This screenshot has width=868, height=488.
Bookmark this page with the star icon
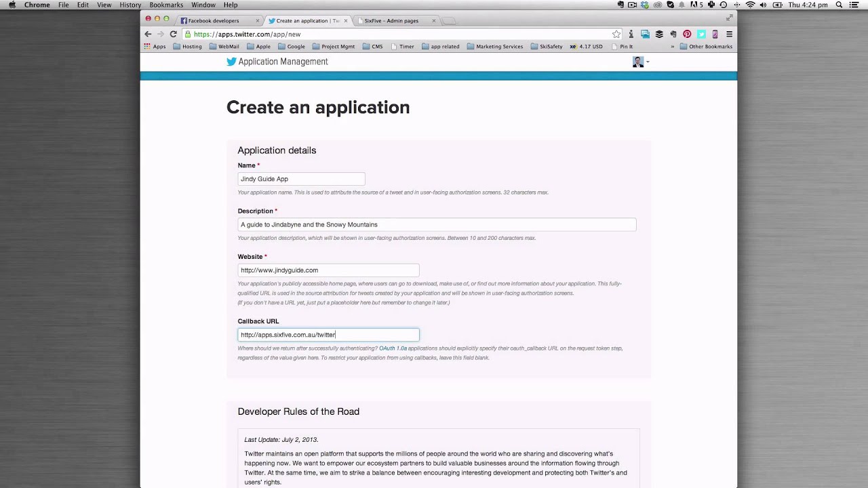pyautogui.click(x=616, y=34)
